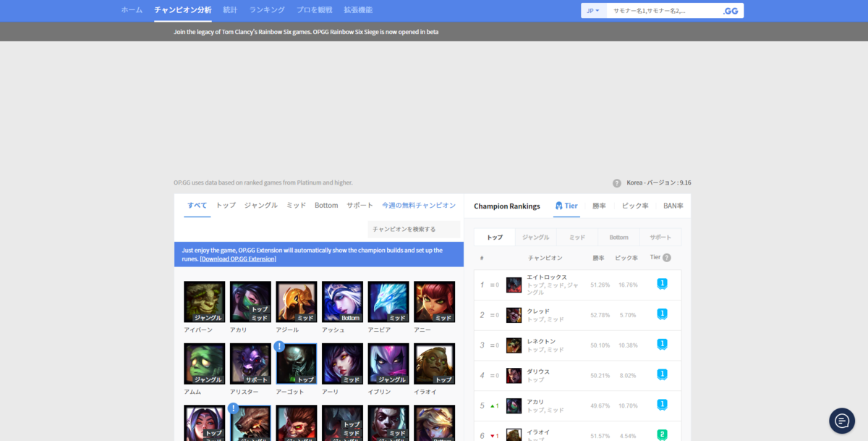Select the サポート champion filter tab
868x441 pixels.
pyautogui.click(x=360, y=206)
